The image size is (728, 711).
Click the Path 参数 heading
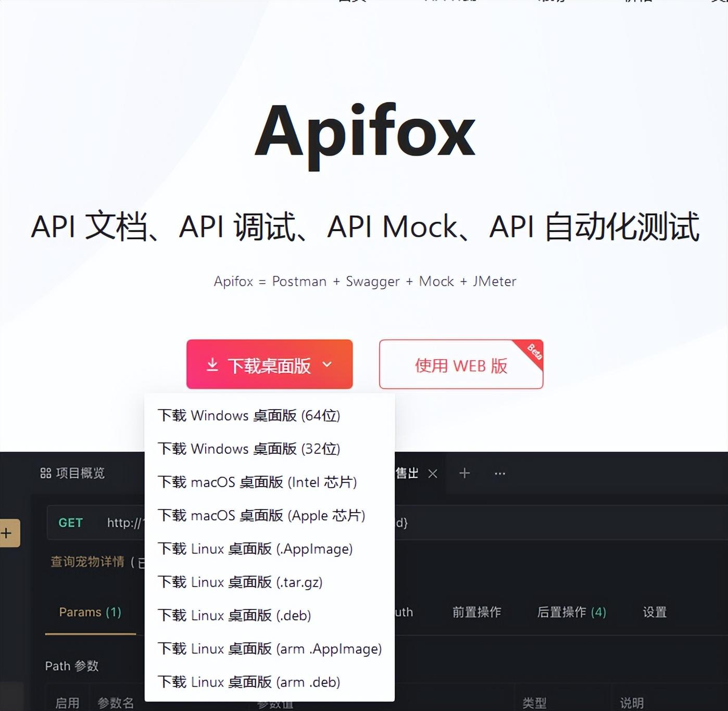point(72,666)
